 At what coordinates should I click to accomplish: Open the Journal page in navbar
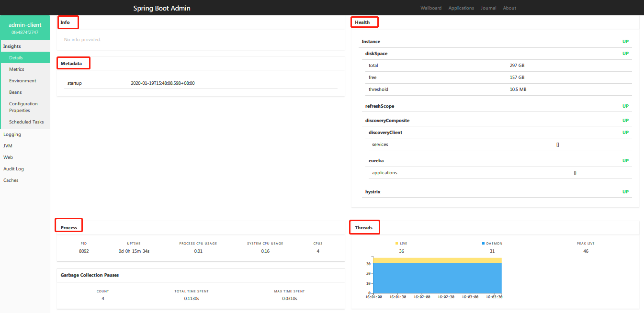click(488, 8)
